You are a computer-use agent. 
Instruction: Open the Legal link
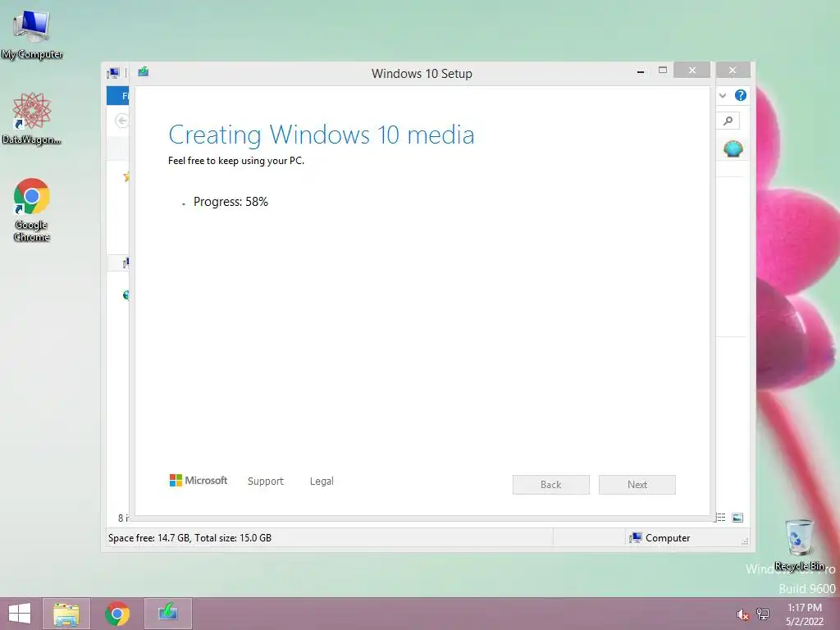pos(322,481)
